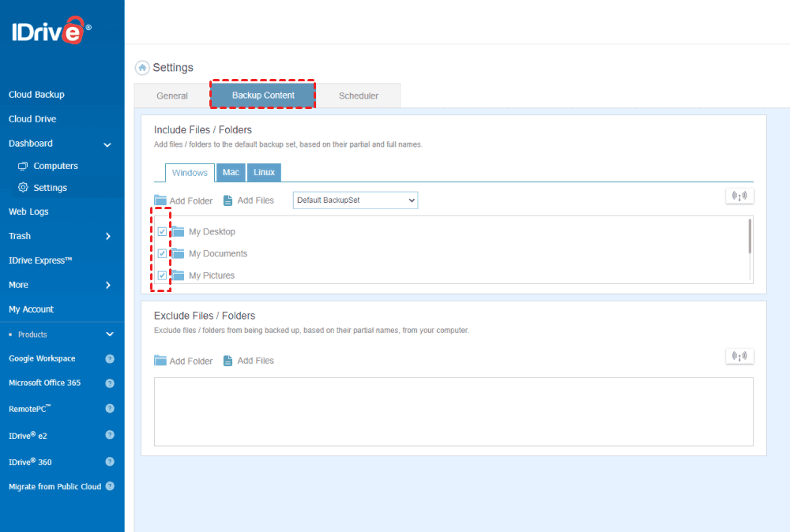Collapse the Products section chevron

pyautogui.click(x=110, y=334)
